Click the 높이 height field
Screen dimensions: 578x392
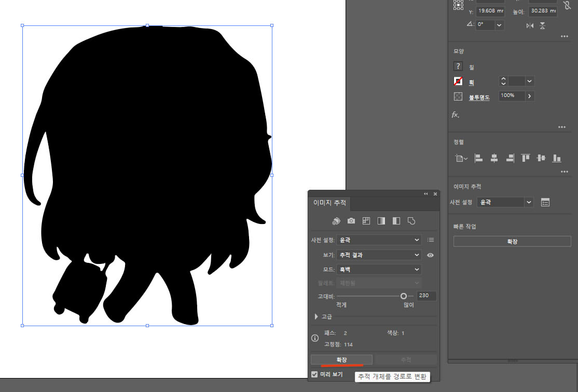(x=543, y=11)
